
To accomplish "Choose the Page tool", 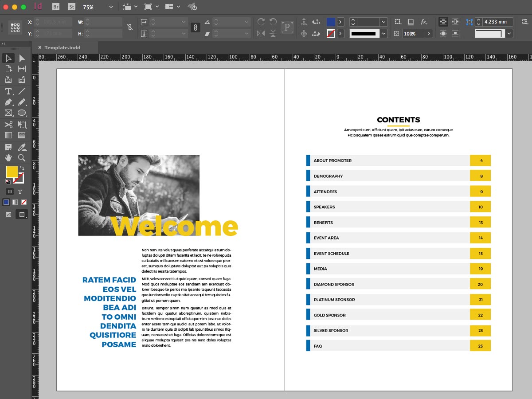I will coord(8,69).
